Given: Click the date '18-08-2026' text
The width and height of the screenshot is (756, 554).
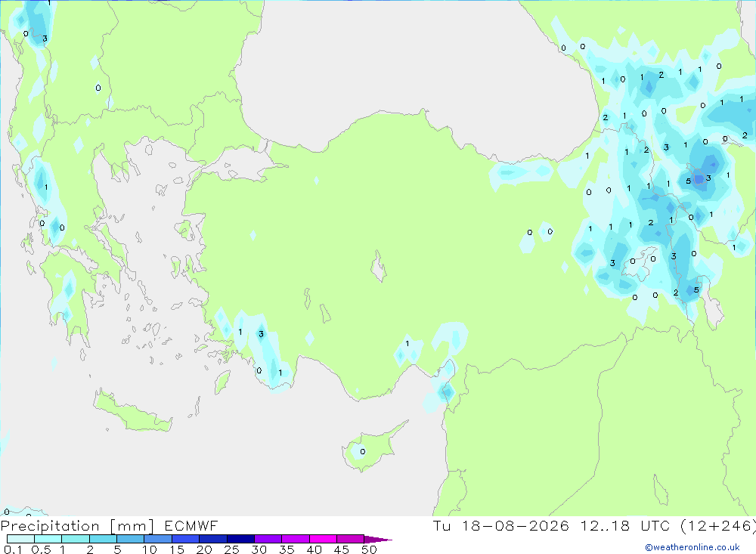Looking at the screenshot, I should click(x=515, y=525).
